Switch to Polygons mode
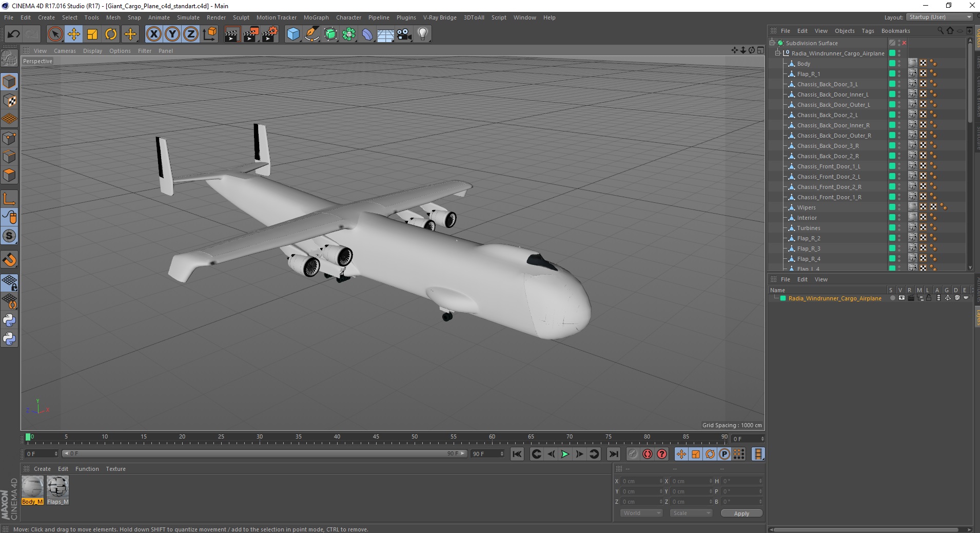 9,175
